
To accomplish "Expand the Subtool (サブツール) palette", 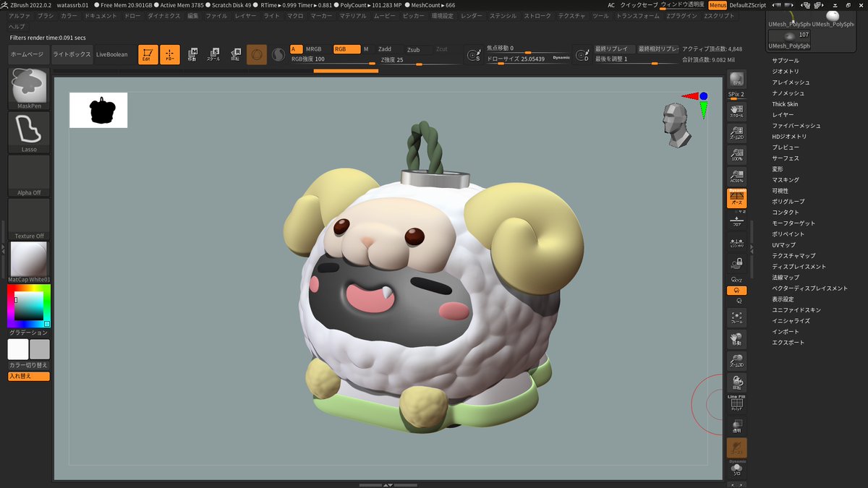I will click(x=786, y=61).
